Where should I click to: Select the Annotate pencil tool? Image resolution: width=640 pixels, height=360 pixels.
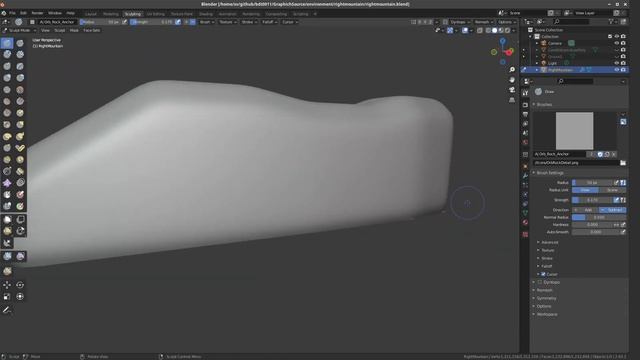click(x=7, y=310)
